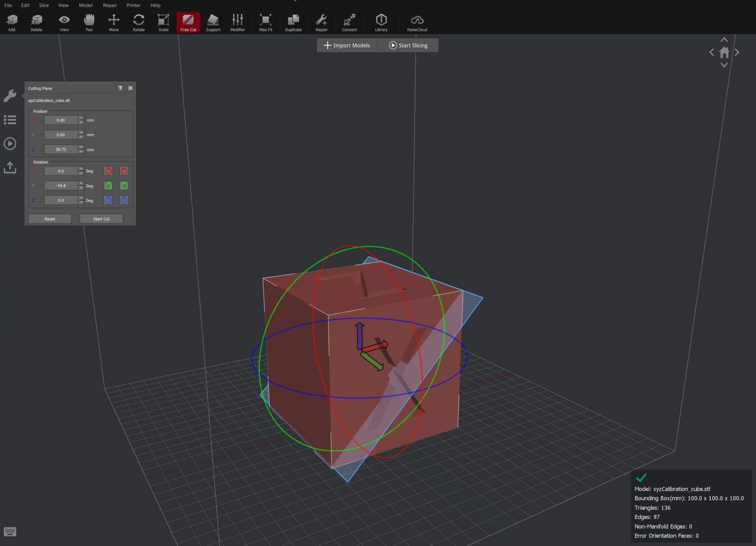Click Import Models
This screenshot has height=546, width=756.
point(346,45)
